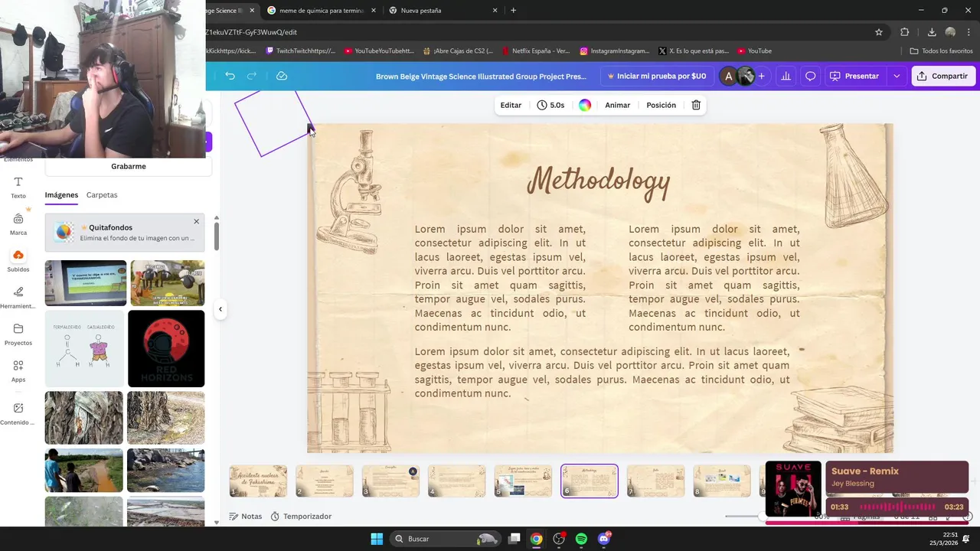Open Texto tool in sidebar
This screenshot has width=980, height=551.
point(18,187)
